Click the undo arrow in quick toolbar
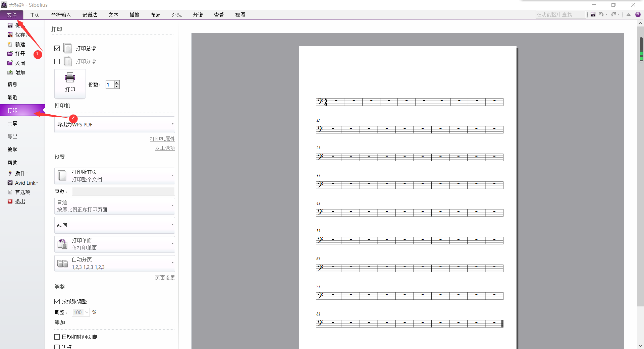 tap(601, 14)
